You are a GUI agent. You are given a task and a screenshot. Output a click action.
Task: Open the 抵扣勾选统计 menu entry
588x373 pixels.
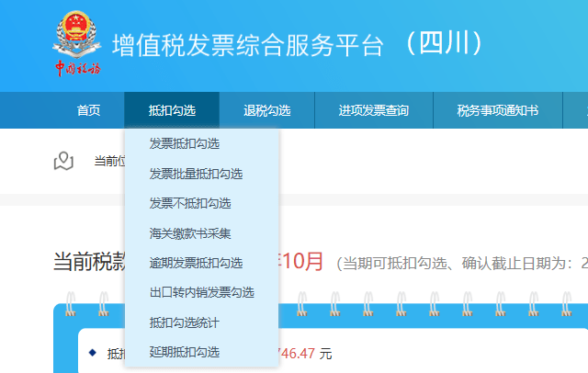[185, 322]
